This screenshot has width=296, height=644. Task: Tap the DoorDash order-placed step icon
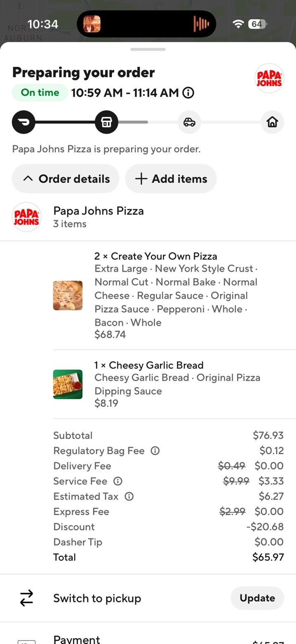23,122
